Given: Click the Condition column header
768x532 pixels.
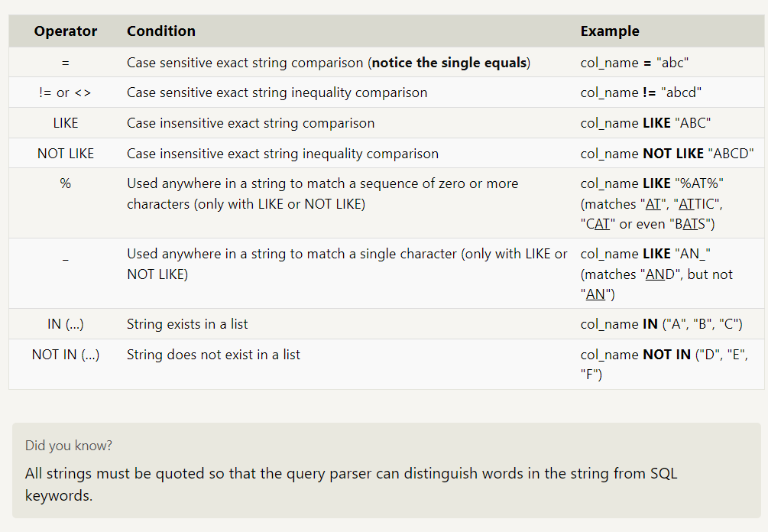Looking at the screenshot, I should [161, 31].
